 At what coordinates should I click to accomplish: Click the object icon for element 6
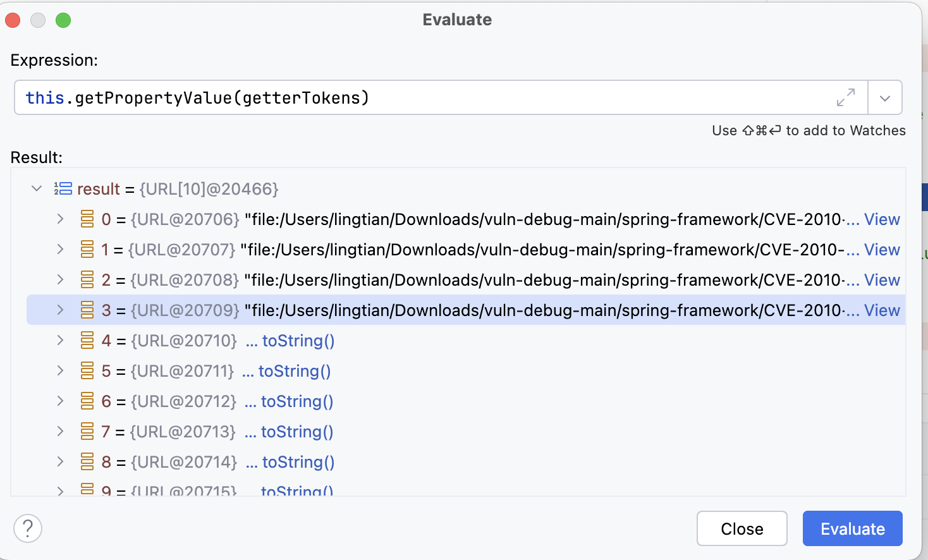pyautogui.click(x=87, y=401)
